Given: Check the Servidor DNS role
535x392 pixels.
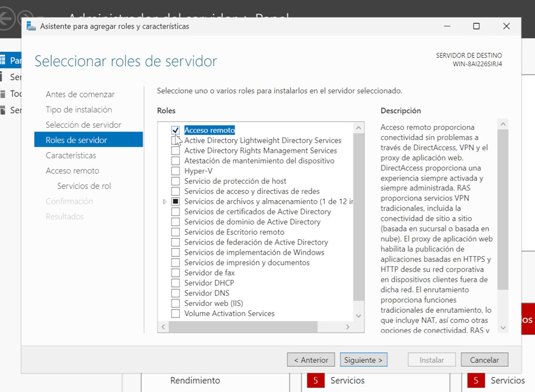Looking at the screenshot, I should coord(175,293).
